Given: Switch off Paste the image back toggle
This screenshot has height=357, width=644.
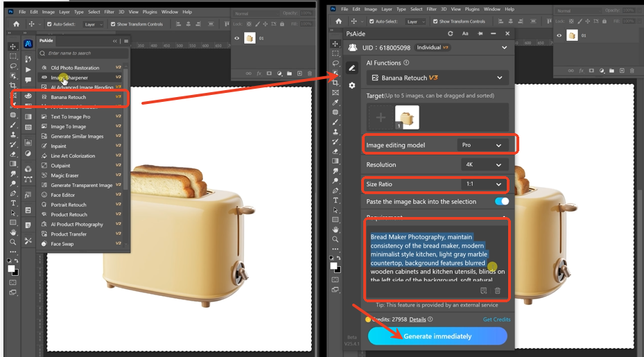Looking at the screenshot, I should pyautogui.click(x=502, y=201).
